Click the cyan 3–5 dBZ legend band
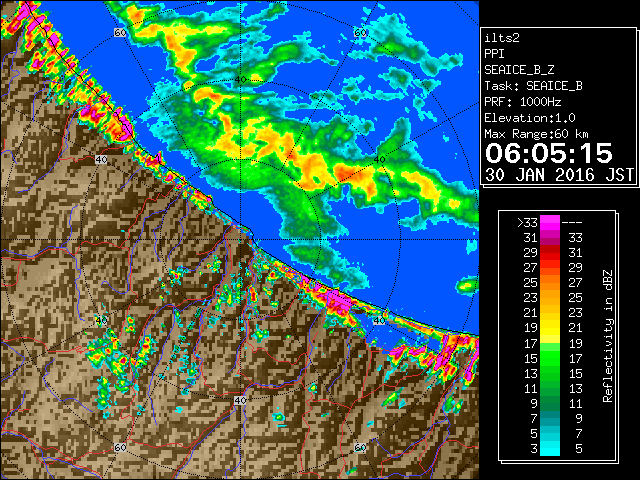Screen dimensions: 640x480 pos(550,448)
